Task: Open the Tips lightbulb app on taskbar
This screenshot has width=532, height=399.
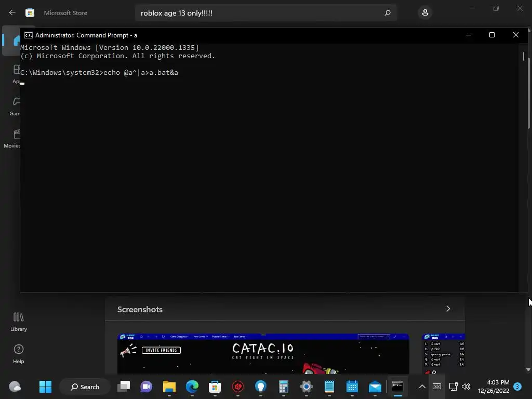Action: [x=261, y=387]
